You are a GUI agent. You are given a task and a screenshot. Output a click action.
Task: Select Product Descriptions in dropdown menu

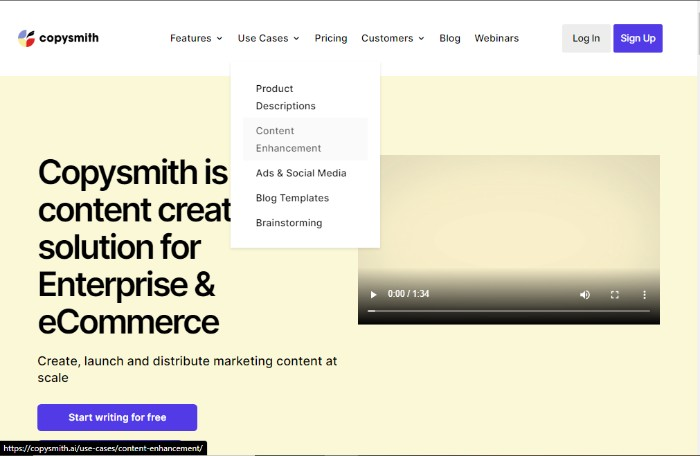pyautogui.click(x=305, y=97)
